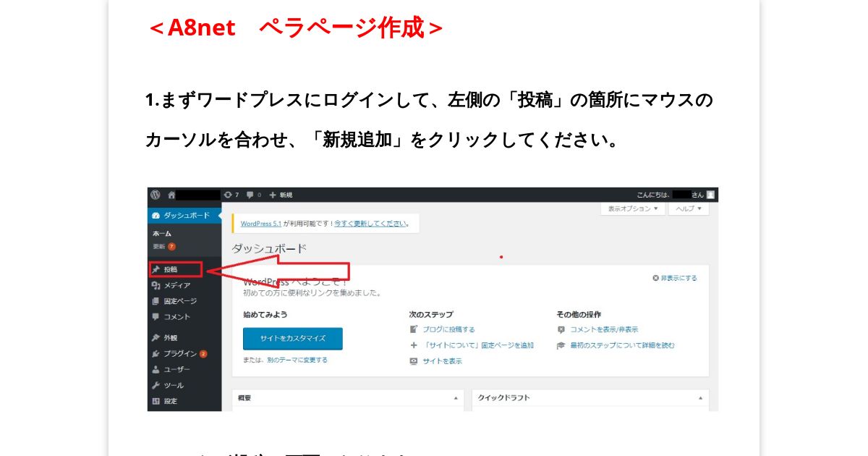The image size is (868, 456).
Task: Click the コメント icon in the sidebar
Action: [x=156, y=316]
